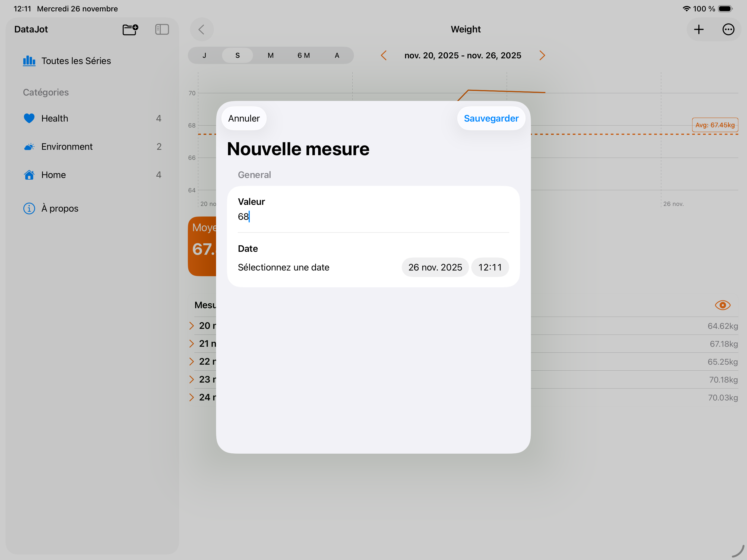Expand the 20 nov measurement entry
Screen dimensions: 747x560
[191, 325]
